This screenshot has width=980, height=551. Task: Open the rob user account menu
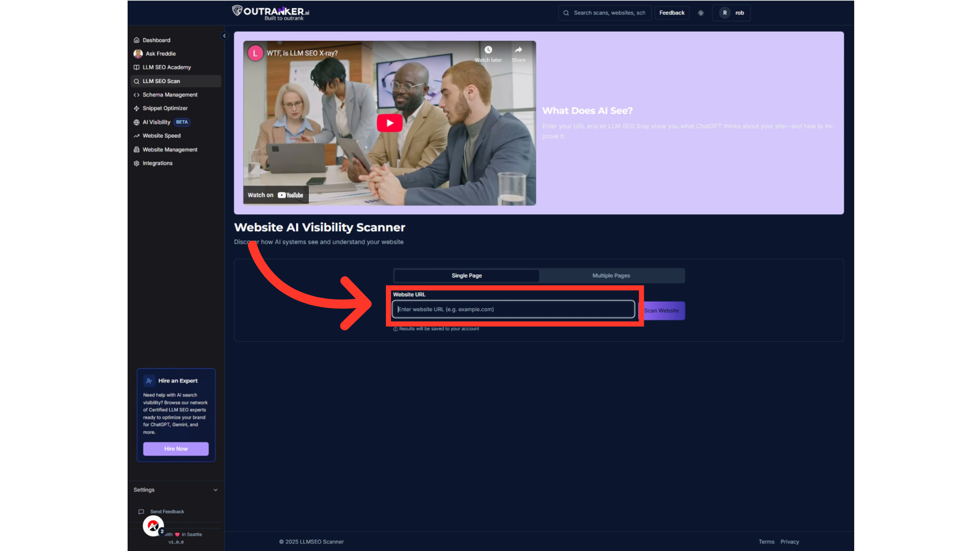(731, 13)
